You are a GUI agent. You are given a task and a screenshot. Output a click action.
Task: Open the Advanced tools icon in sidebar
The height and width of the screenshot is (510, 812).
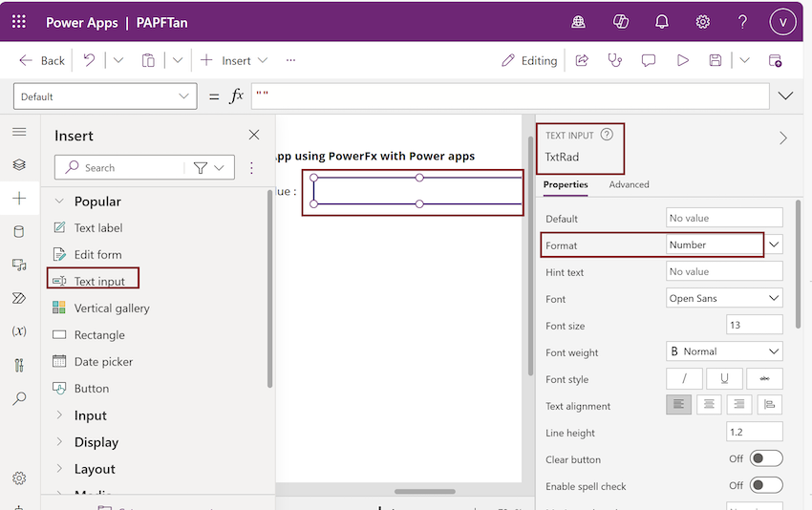pos(19,365)
